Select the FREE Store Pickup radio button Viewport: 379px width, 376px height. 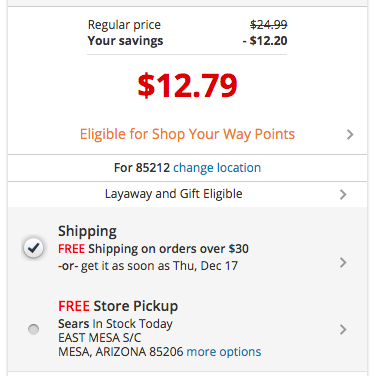click(33, 329)
